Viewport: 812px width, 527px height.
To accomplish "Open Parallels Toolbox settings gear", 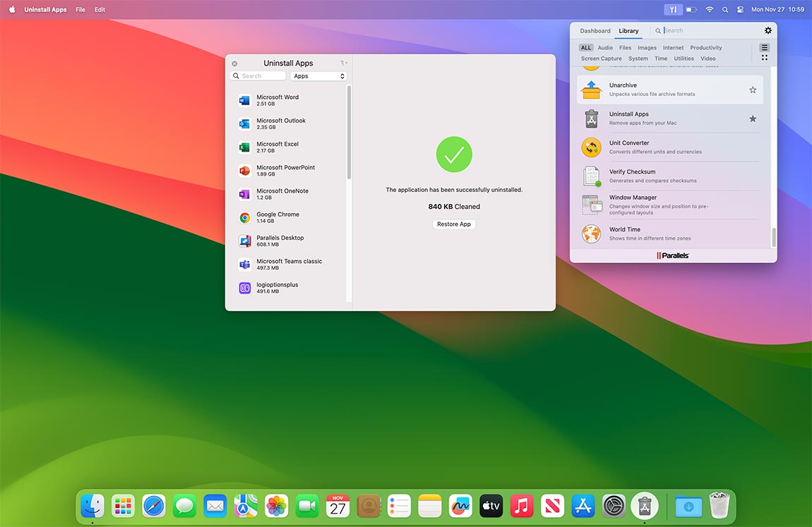I will pyautogui.click(x=768, y=30).
